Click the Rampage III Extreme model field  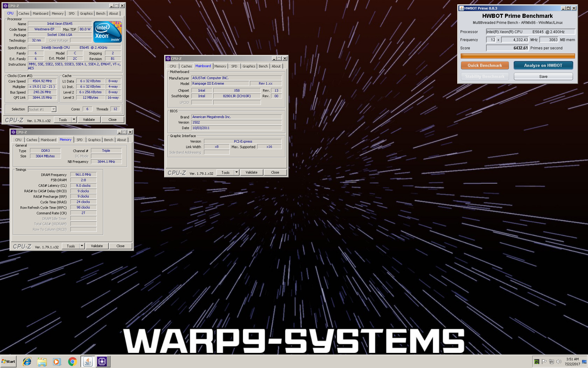click(x=220, y=84)
